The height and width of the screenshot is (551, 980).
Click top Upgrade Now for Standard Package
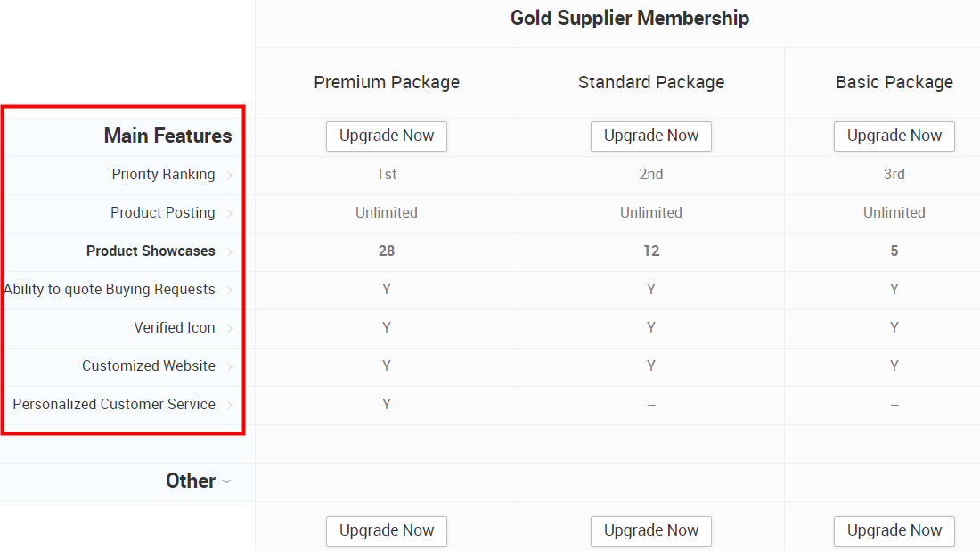point(650,136)
